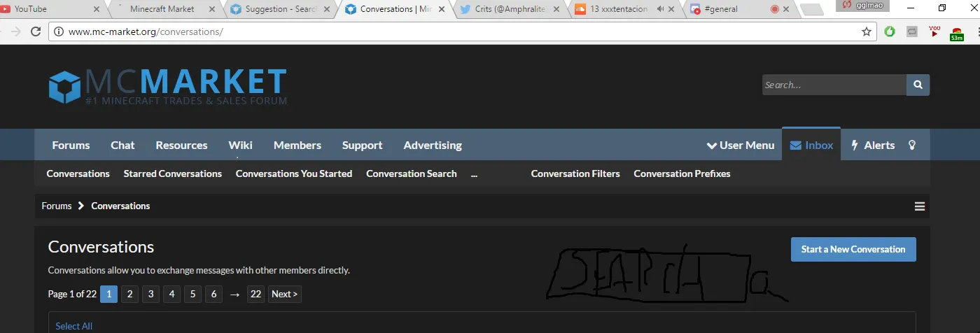Expand the hidden sub-navigation ellipsis
Viewport: 980px width, 333px height.
click(x=475, y=173)
